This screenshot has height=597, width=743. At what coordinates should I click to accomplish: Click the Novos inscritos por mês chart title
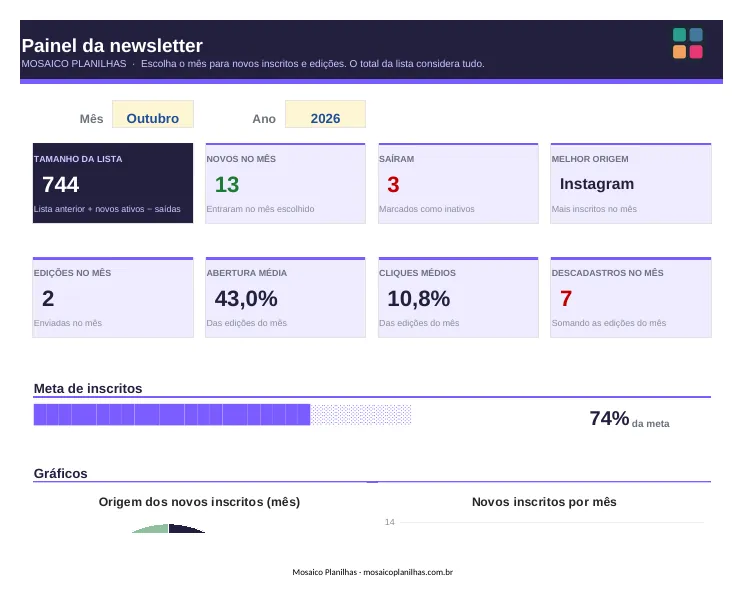pos(544,502)
